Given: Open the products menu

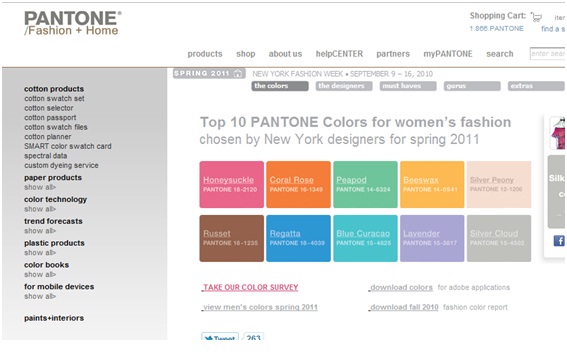Looking at the screenshot, I should (x=205, y=54).
